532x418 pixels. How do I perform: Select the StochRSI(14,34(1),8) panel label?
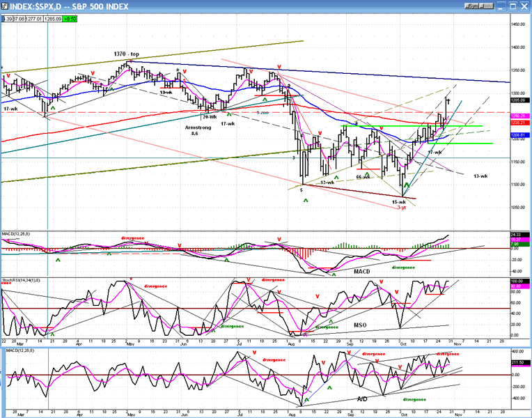(x=21, y=281)
